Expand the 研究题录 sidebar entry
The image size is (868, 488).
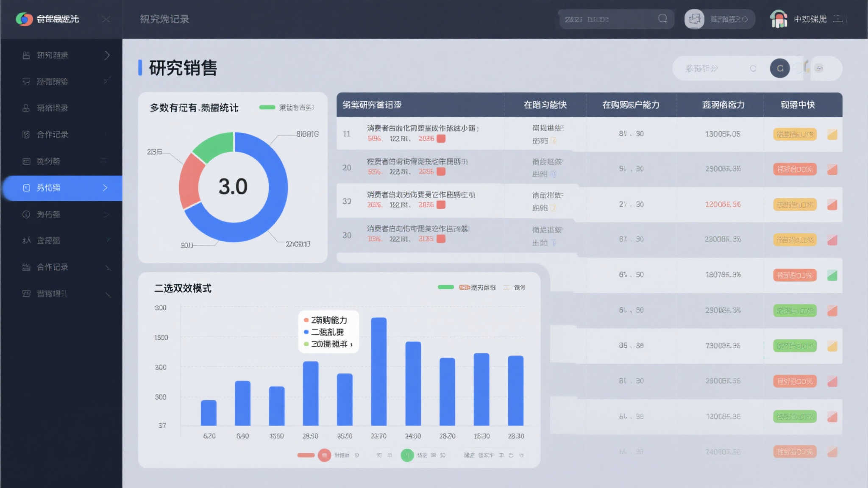pyautogui.click(x=107, y=55)
